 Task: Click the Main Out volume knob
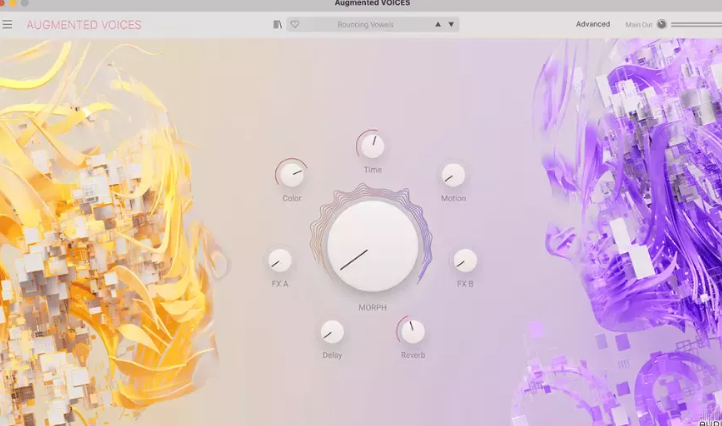(661, 24)
